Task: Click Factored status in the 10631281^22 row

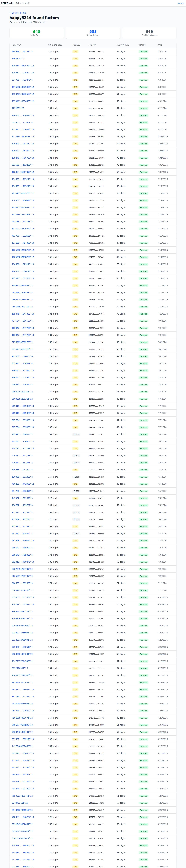Action: click(143, 59)
